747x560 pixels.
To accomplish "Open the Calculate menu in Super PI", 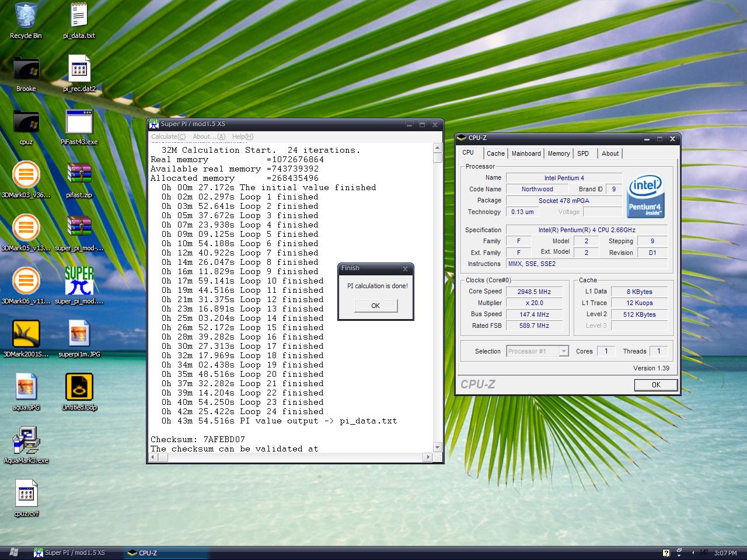I will point(168,136).
